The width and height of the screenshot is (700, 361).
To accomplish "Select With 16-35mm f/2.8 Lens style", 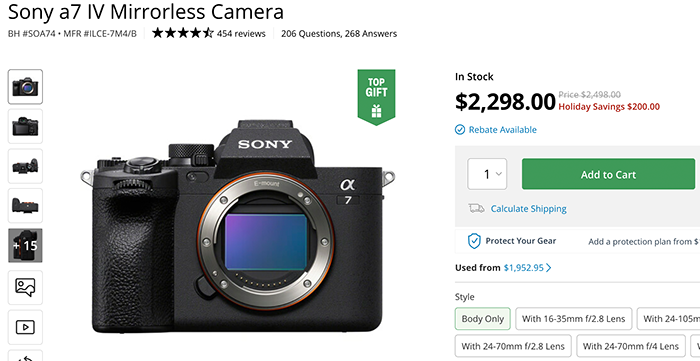I will pyautogui.click(x=574, y=319).
